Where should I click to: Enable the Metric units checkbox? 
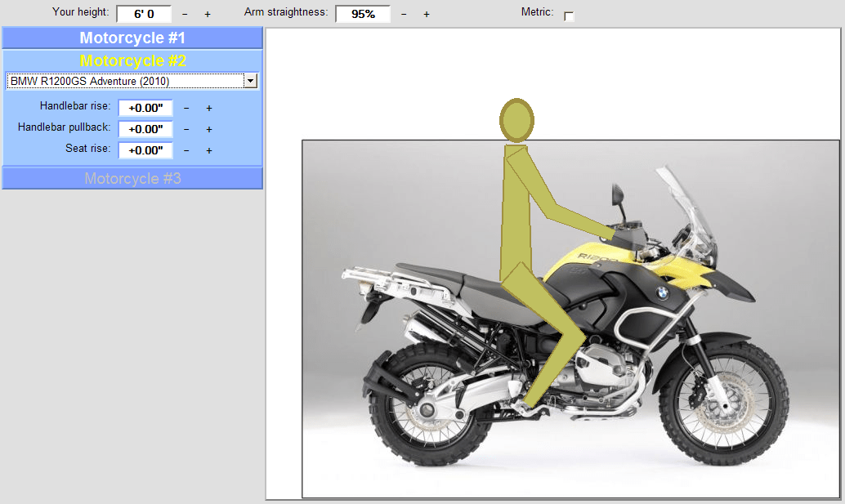[x=569, y=14]
